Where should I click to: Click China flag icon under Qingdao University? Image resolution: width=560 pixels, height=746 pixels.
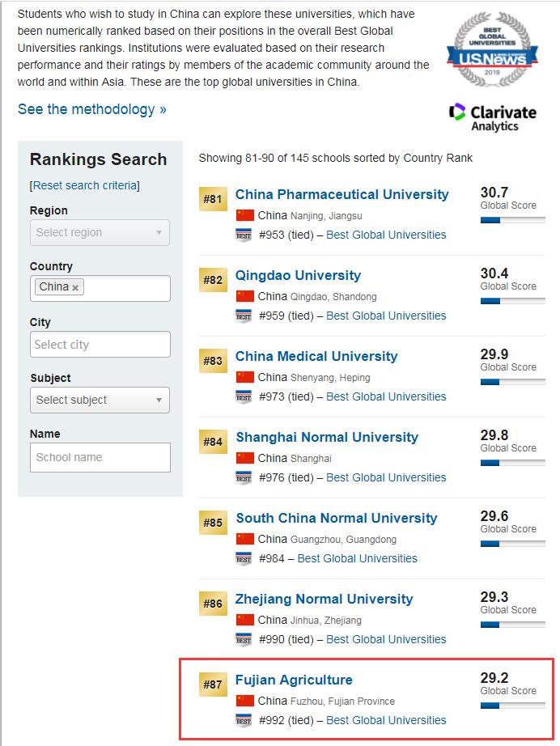tap(244, 296)
